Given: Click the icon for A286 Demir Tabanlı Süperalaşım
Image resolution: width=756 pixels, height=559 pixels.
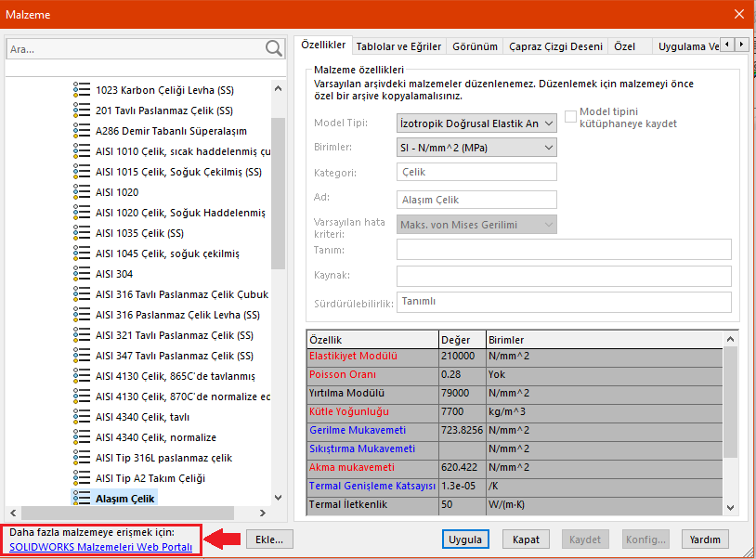Looking at the screenshot, I should click(82, 131).
